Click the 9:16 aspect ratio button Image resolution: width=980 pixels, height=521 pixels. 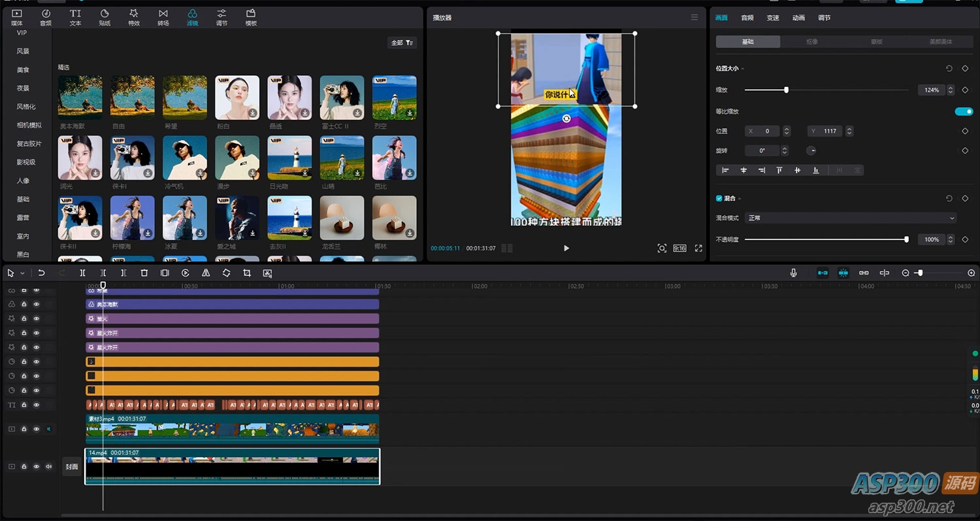679,248
